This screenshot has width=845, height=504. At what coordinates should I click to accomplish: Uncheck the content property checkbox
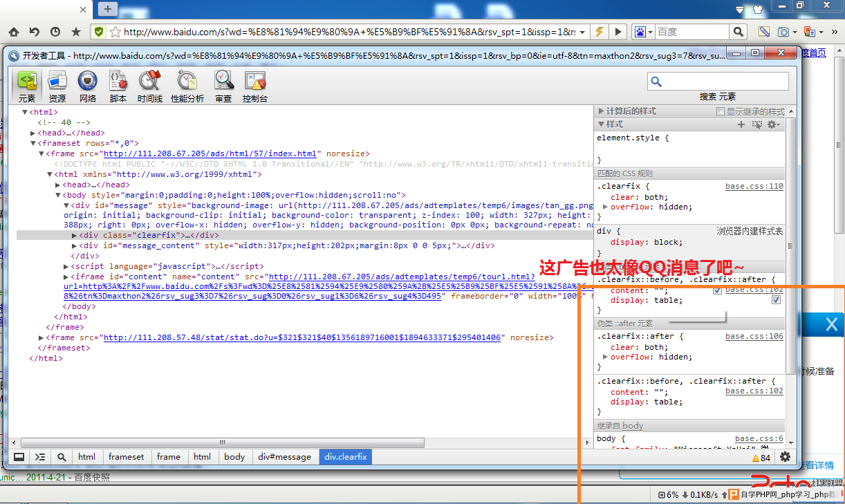[x=717, y=290]
